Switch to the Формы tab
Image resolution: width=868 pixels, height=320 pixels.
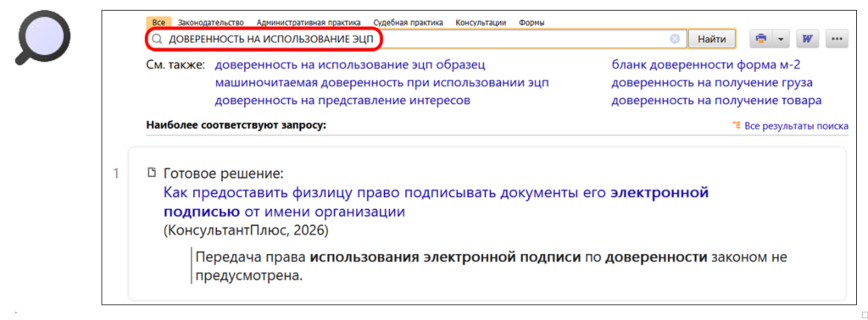point(531,23)
